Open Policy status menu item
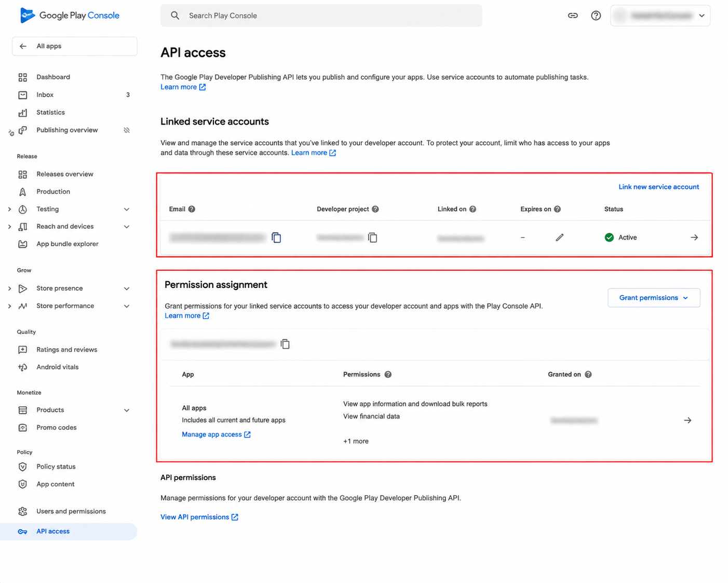The height and width of the screenshot is (583, 728). [x=56, y=467]
